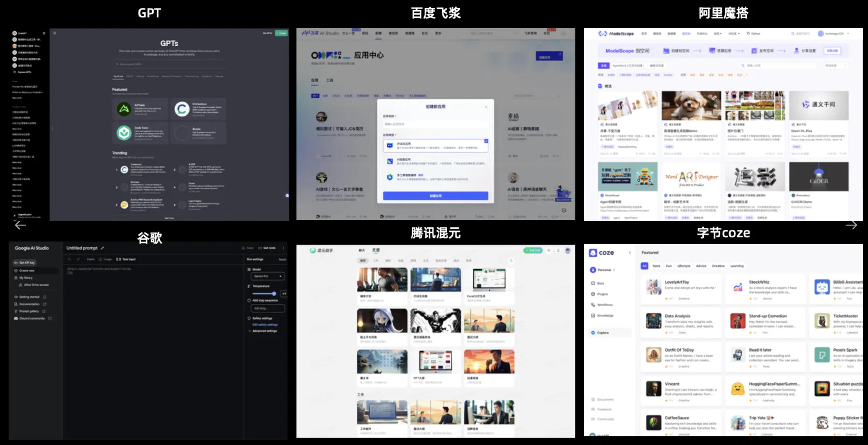Select Explore in the coze sidebar

click(609, 333)
